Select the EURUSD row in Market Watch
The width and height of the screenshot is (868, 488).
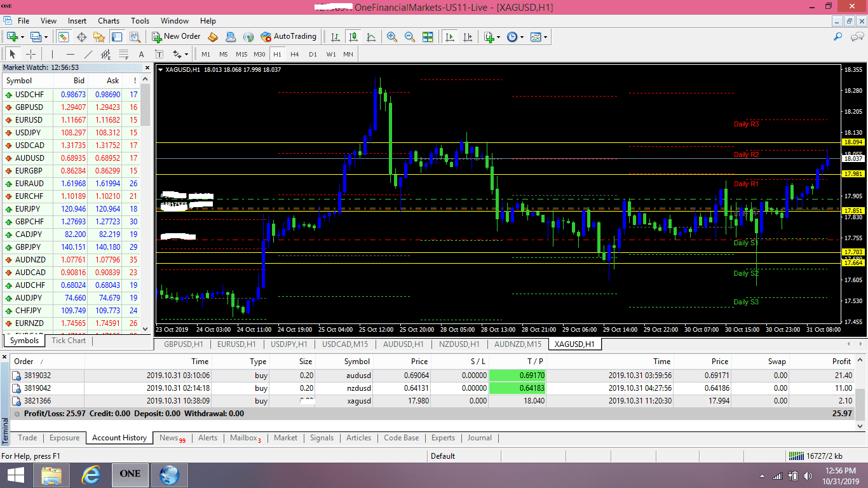pyautogui.click(x=72, y=120)
